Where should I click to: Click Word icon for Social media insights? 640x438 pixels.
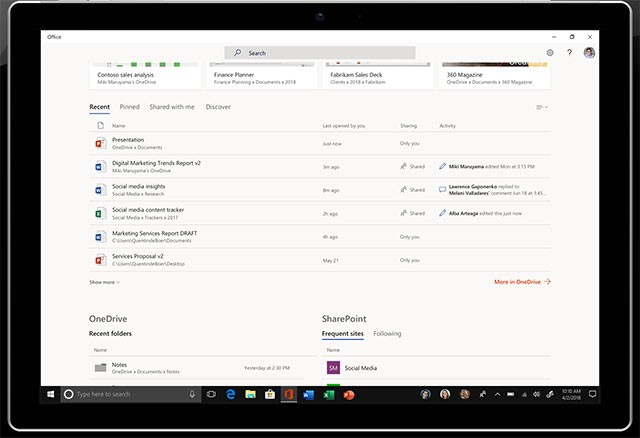pos(99,190)
